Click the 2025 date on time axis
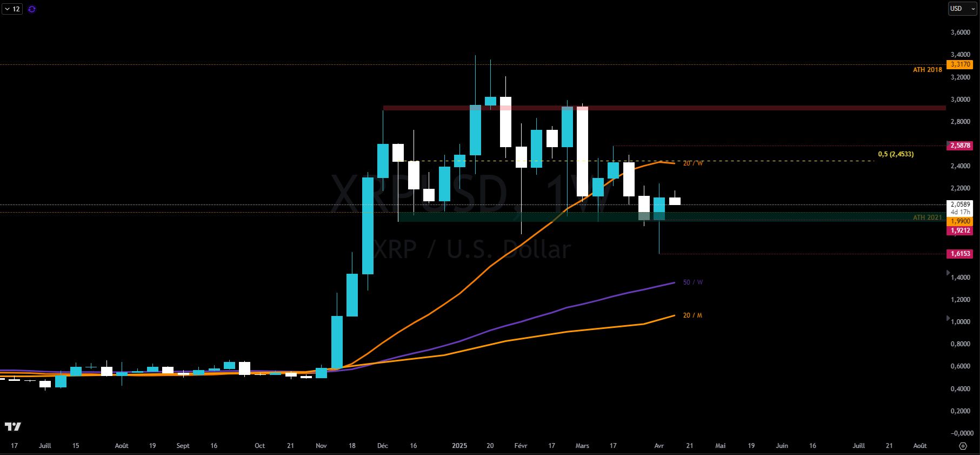The width and height of the screenshot is (980, 455). coord(459,446)
